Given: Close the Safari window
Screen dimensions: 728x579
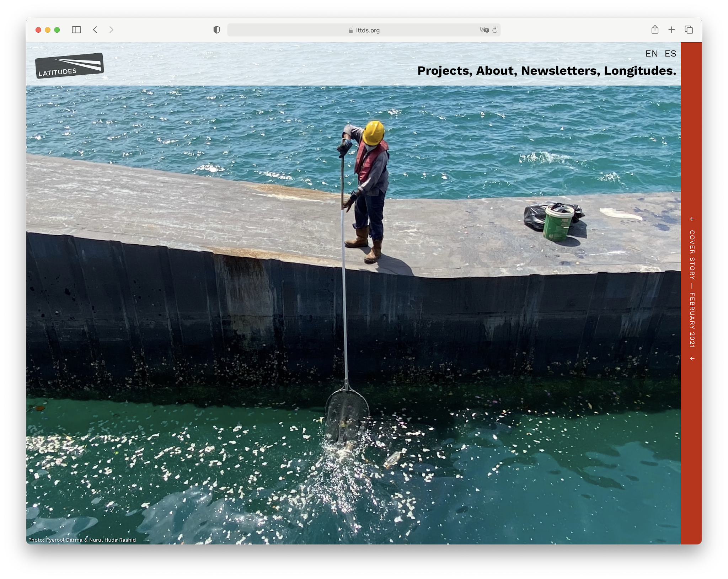Looking at the screenshot, I should [38, 30].
